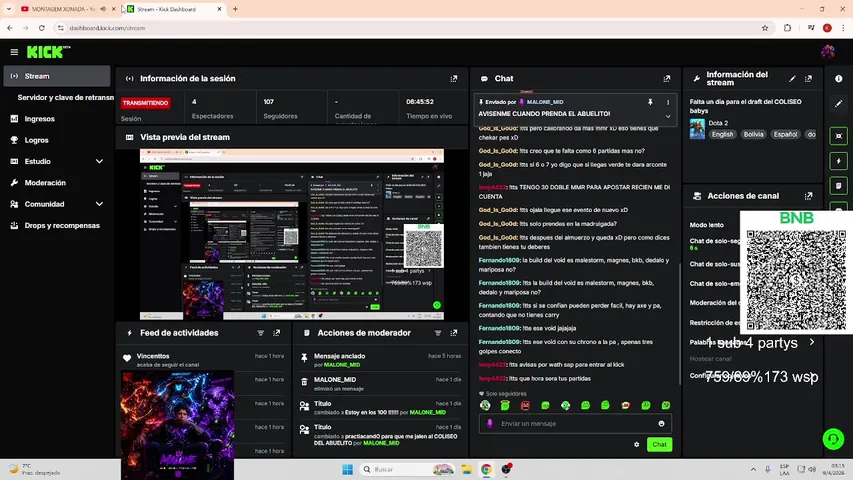This screenshot has height=480, width=853.
Task: Open Dota 2 category thumbnail
Action: (x=697, y=129)
